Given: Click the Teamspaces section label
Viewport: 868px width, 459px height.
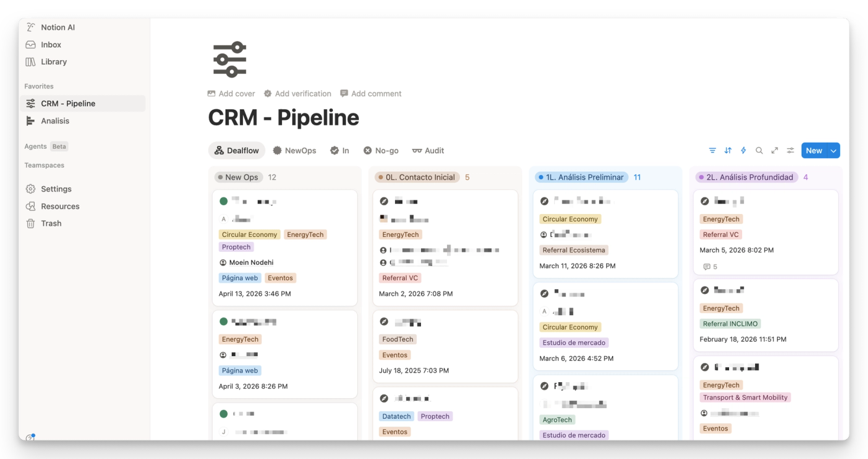Looking at the screenshot, I should [44, 166].
